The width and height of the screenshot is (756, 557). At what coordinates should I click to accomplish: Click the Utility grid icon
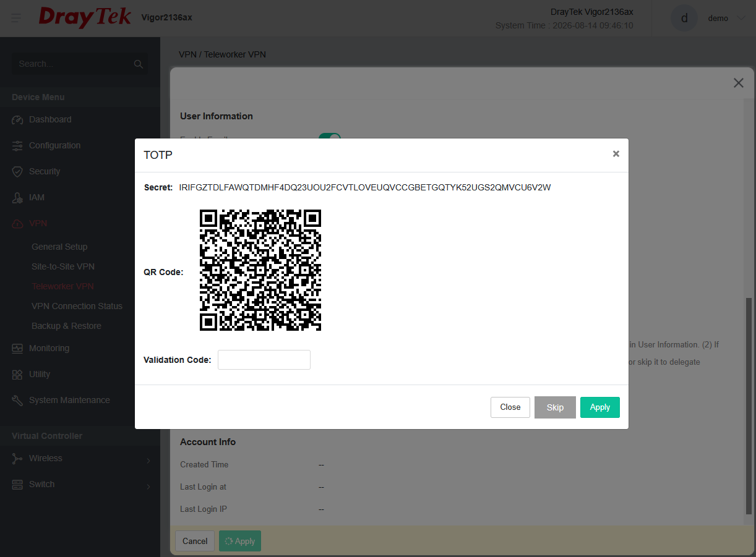[x=17, y=375]
